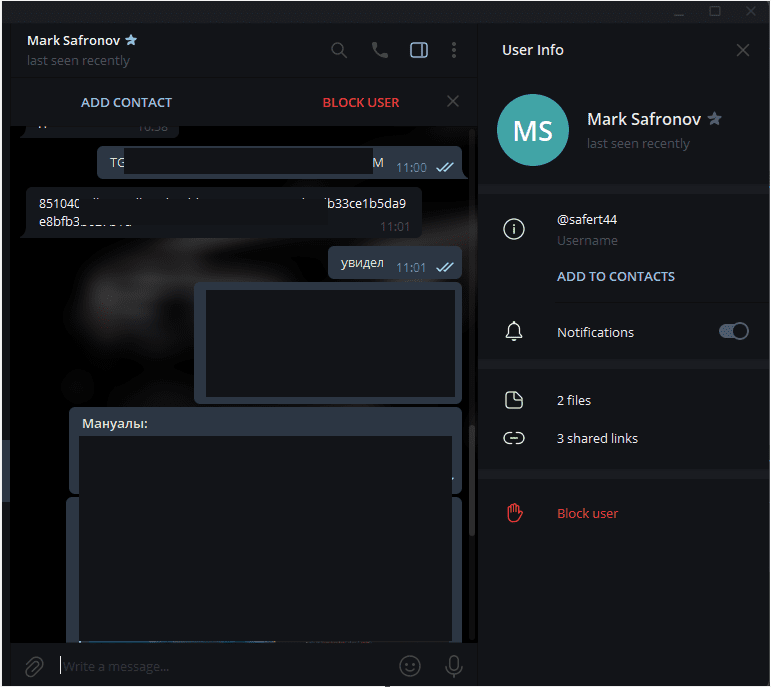Click Mark Safronov name in chat header
Viewport: 771px width, 687px height.
point(73,40)
